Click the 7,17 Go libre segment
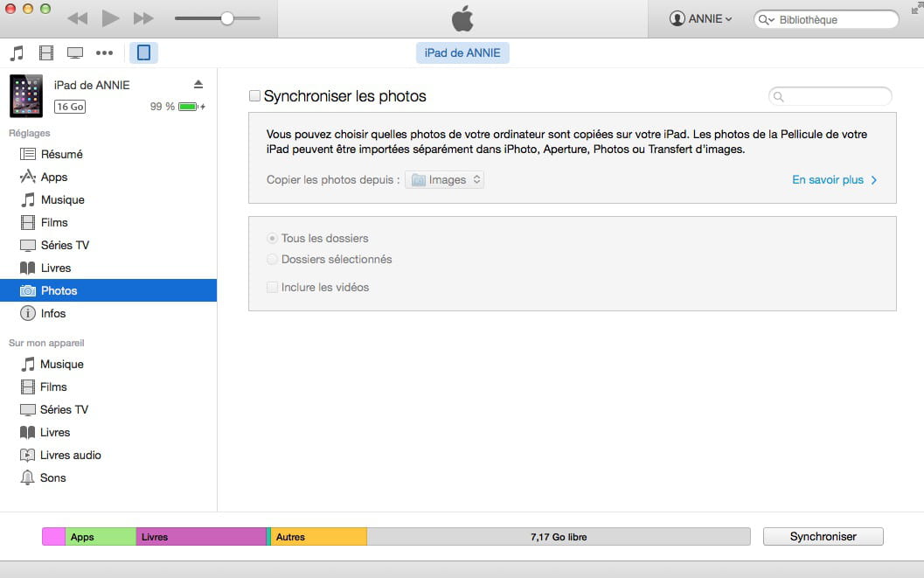This screenshot has height=578, width=924. (x=559, y=537)
